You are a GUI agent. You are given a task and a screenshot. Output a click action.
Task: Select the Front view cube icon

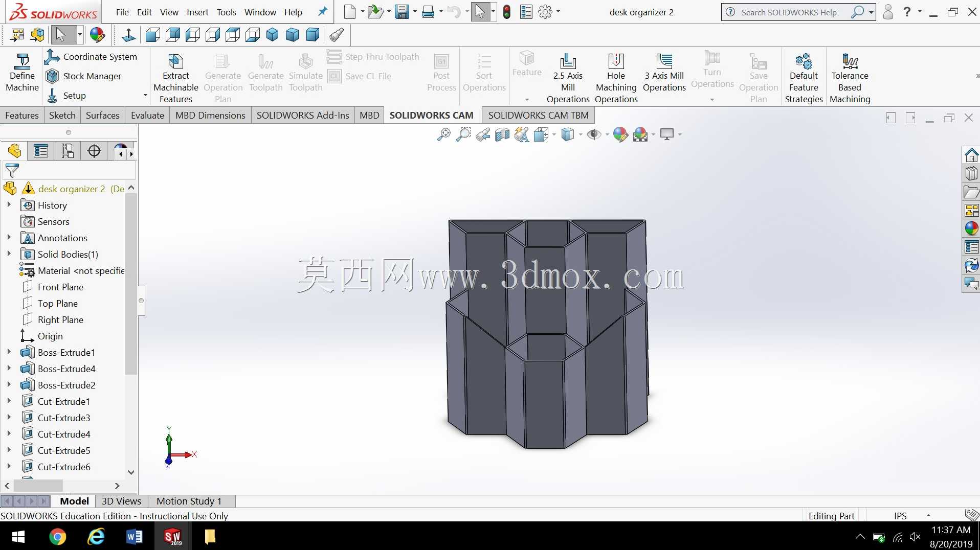point(152,35)
